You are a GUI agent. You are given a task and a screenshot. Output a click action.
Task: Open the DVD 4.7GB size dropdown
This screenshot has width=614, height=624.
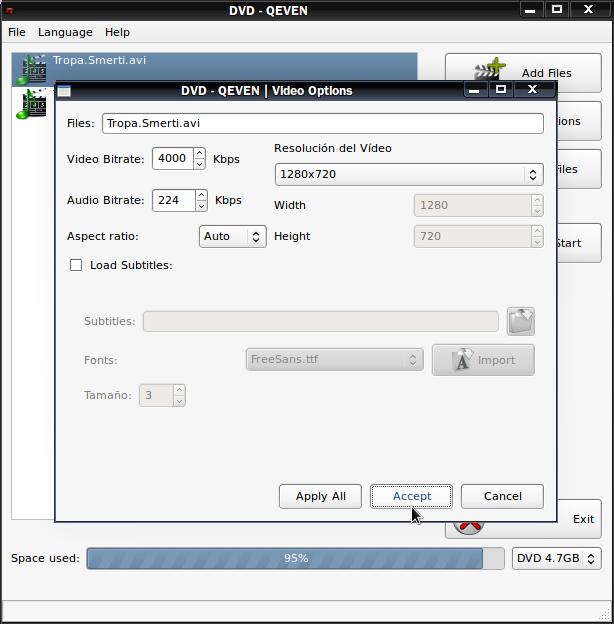(x=556, y=558)
